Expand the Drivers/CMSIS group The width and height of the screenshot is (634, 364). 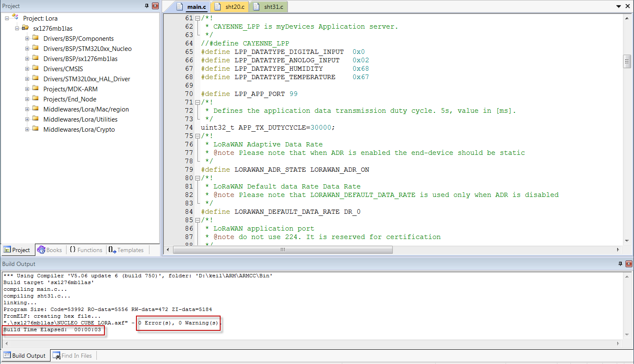[x=27, y=69]
